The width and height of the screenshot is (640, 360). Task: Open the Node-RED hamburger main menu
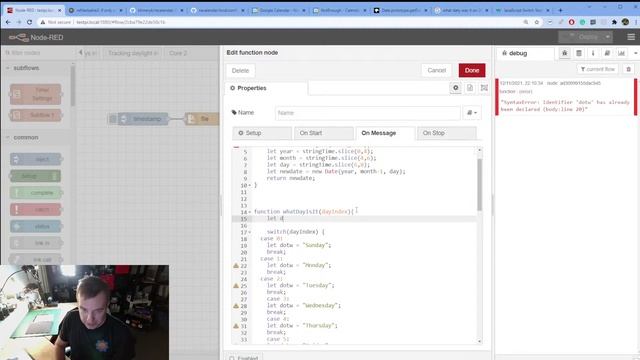(631, 37)
